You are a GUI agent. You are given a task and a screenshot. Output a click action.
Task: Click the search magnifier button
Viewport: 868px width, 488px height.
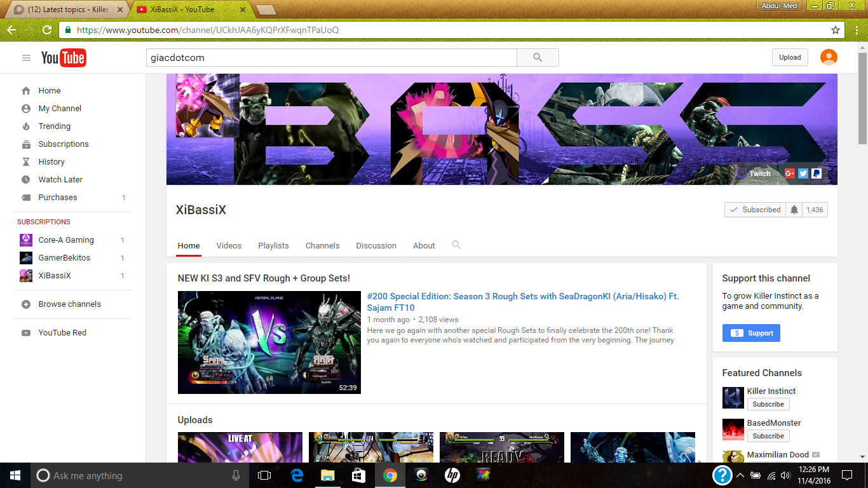pos(538,57)
